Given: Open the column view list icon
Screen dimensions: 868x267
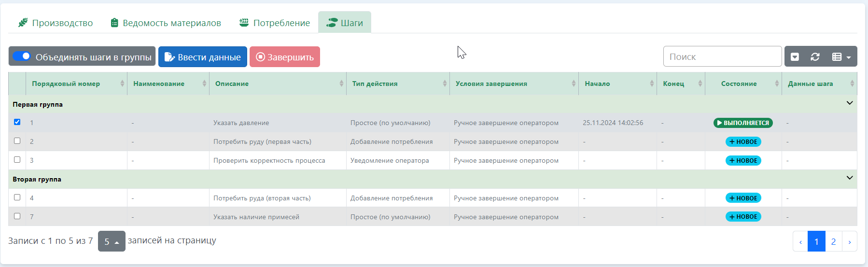Looking at the screenshot, I should [x=841, y=57].
